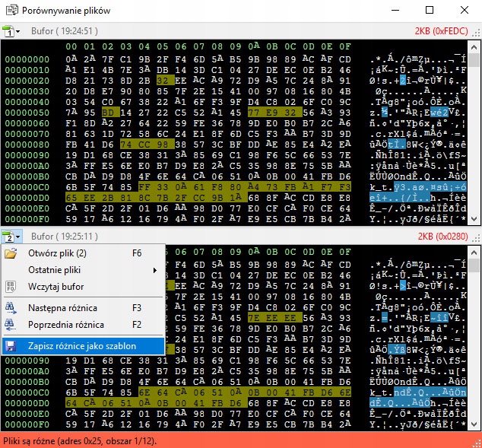Click the floppy disk save template icon
This screenshot has height=448, width=482.
(x=11, y=346)
